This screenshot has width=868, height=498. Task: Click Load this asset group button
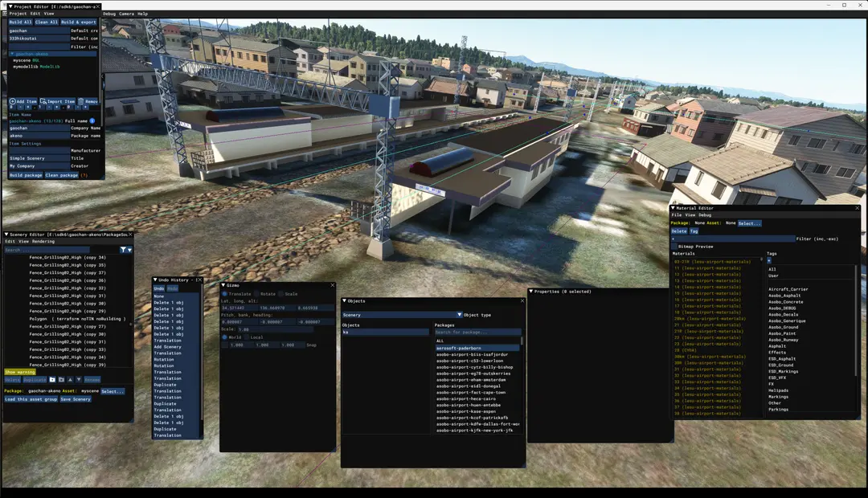click(31, 399)
